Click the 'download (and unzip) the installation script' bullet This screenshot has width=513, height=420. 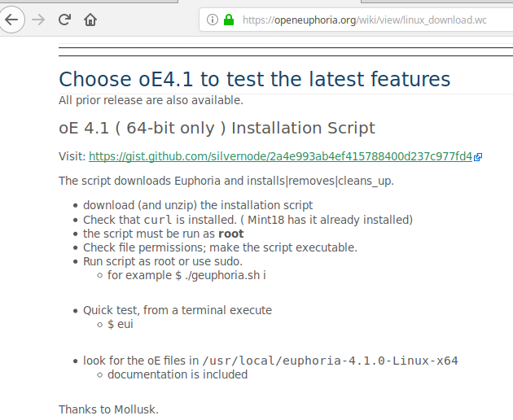(x=198, y=205)
